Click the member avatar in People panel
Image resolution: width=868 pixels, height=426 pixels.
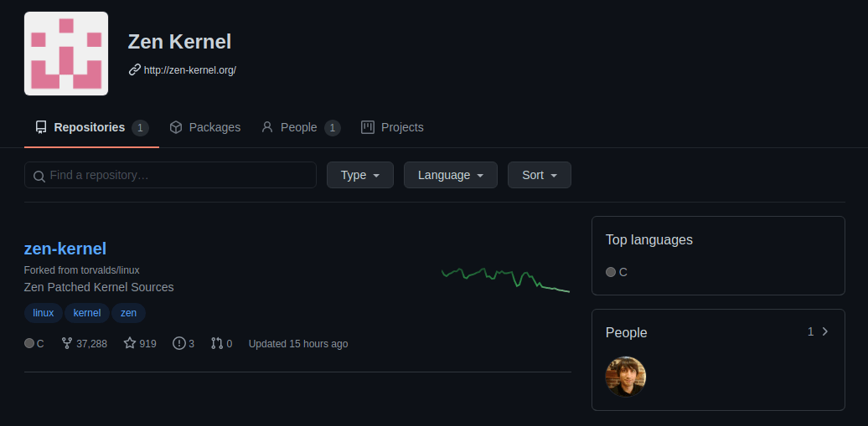(x=626, y=377)
